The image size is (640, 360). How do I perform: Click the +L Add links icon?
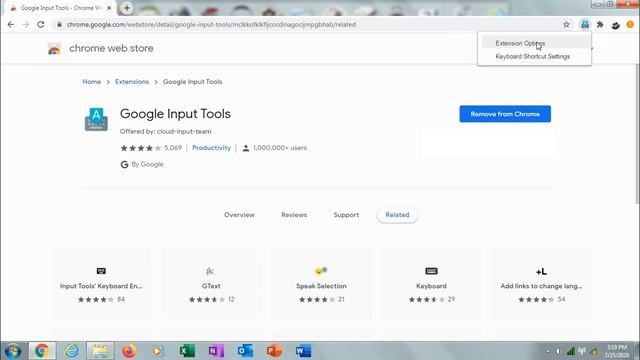click(541, 271)
